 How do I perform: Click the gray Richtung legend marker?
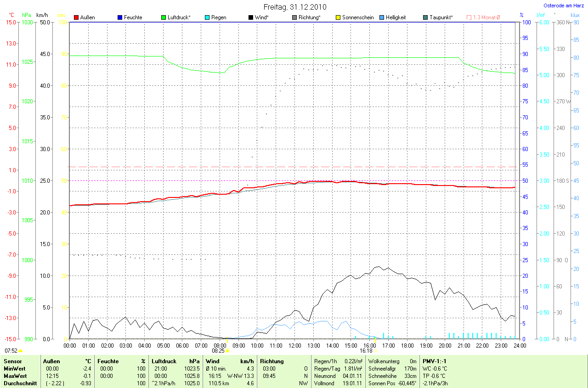294,17
